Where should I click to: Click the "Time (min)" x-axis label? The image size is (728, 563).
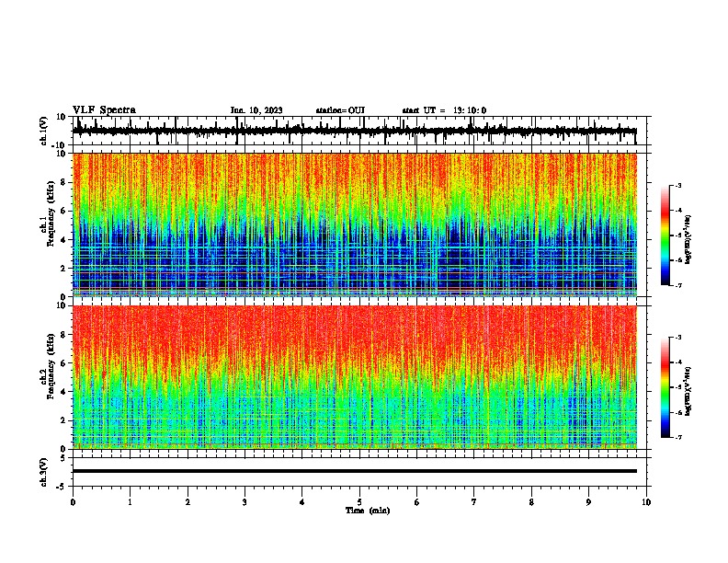[x=368, y=511]
